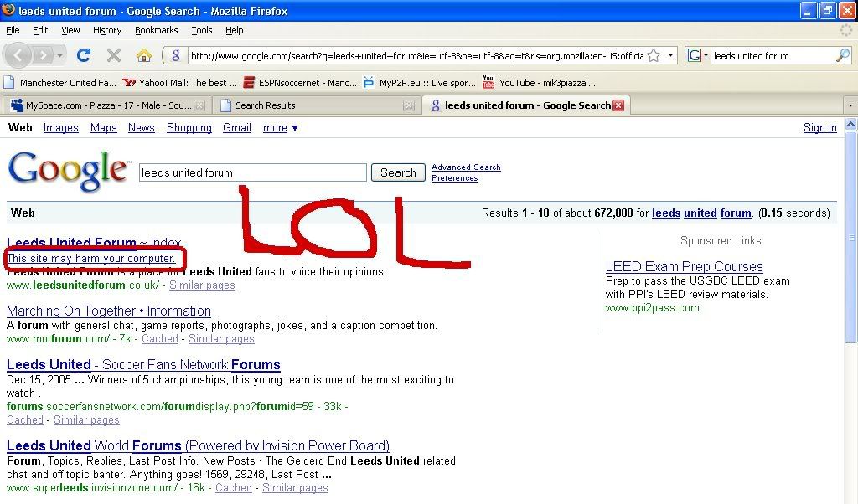Click the Google search query input field
The image size is (858, 504).
tap(253, 172)
